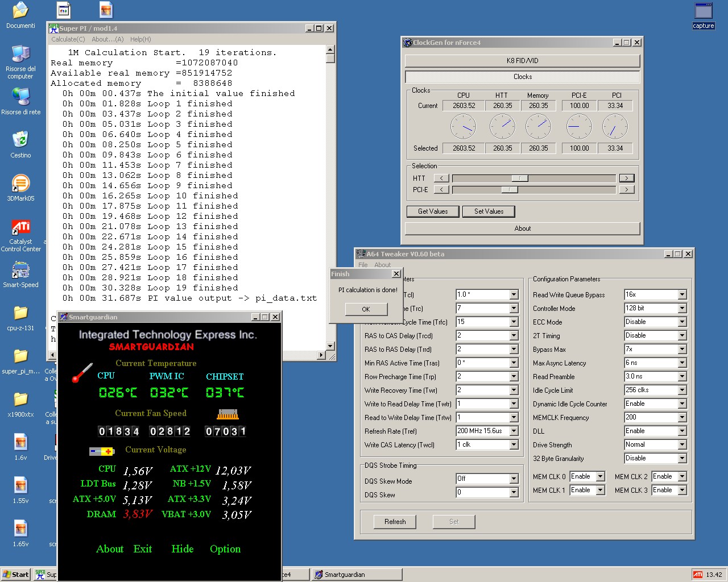Screen dimensions: 728x582
Task: Open the x1900xtx folder
Action: coord(20,400)
